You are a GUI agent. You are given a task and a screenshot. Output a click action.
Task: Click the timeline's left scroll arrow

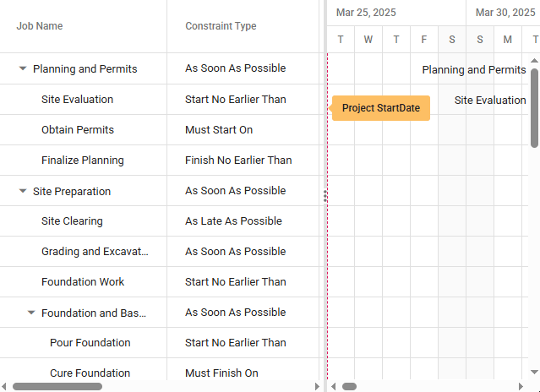[333, 386]
